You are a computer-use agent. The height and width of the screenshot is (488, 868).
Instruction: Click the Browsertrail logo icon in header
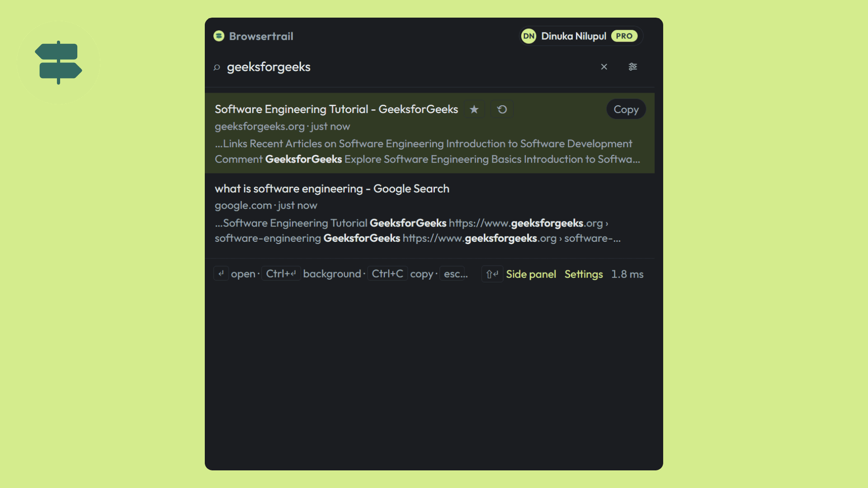219,36
